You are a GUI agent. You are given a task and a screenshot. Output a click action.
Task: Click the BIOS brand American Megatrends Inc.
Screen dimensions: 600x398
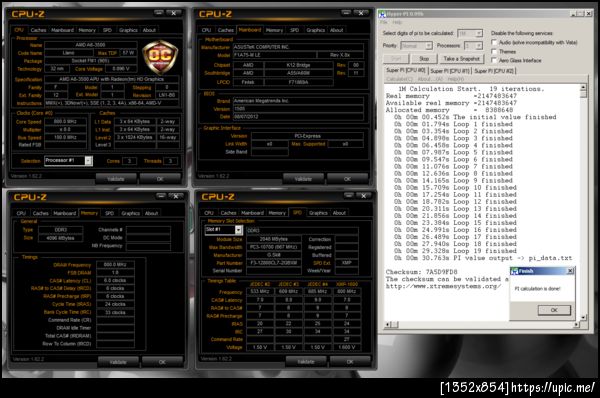click(298, 101)
